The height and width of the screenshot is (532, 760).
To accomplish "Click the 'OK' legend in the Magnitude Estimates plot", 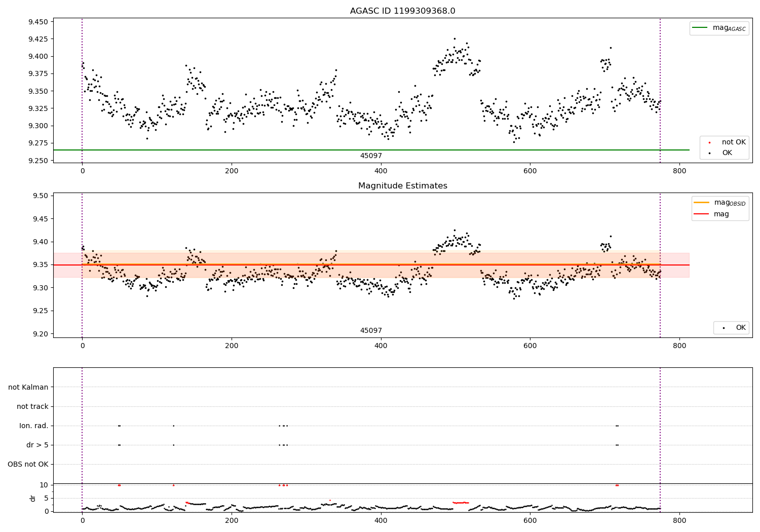I will tap(741, 328).
